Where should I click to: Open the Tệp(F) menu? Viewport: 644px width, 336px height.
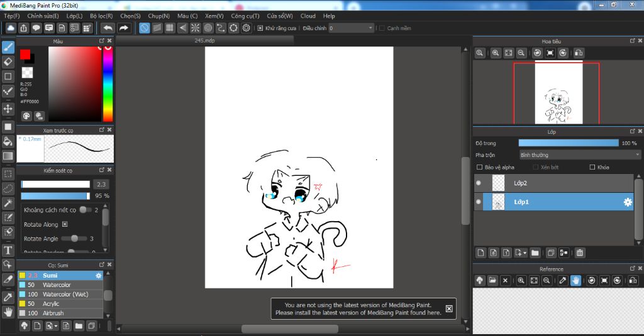click(12, 16)
